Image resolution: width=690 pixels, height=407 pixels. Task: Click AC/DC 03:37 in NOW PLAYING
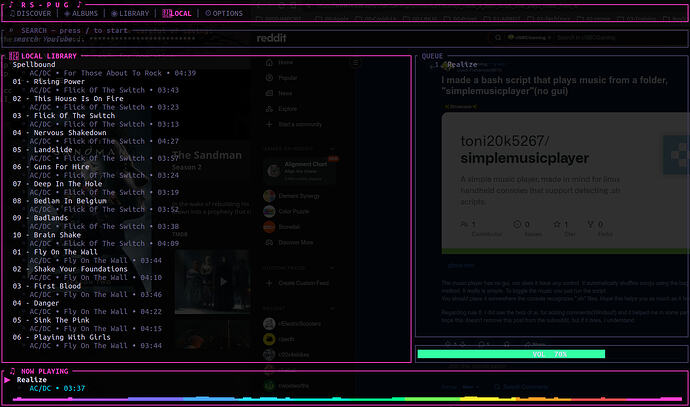click(x=57, y=389)
